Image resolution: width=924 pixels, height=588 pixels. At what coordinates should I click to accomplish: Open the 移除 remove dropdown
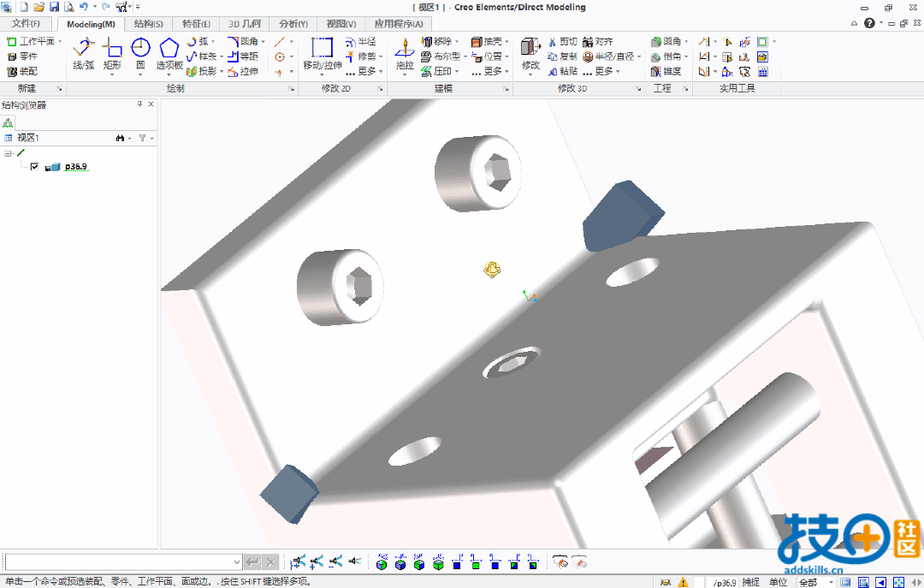tap(457, 41)
